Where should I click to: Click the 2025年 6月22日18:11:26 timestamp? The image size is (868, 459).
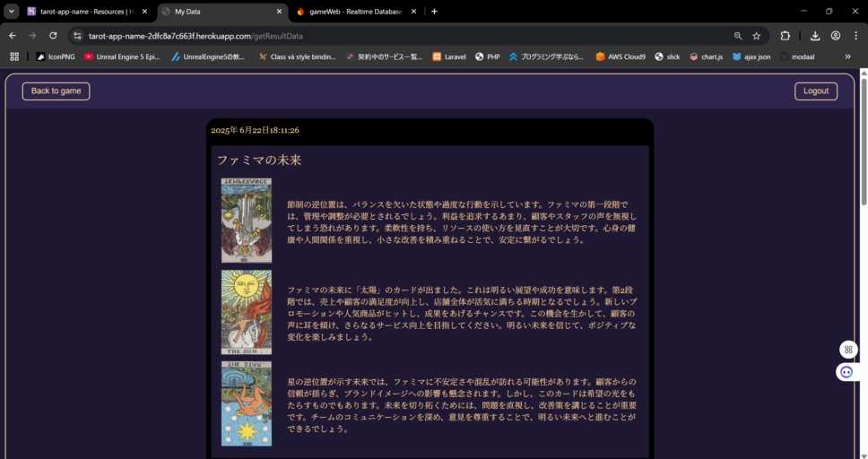pos(256,130)
